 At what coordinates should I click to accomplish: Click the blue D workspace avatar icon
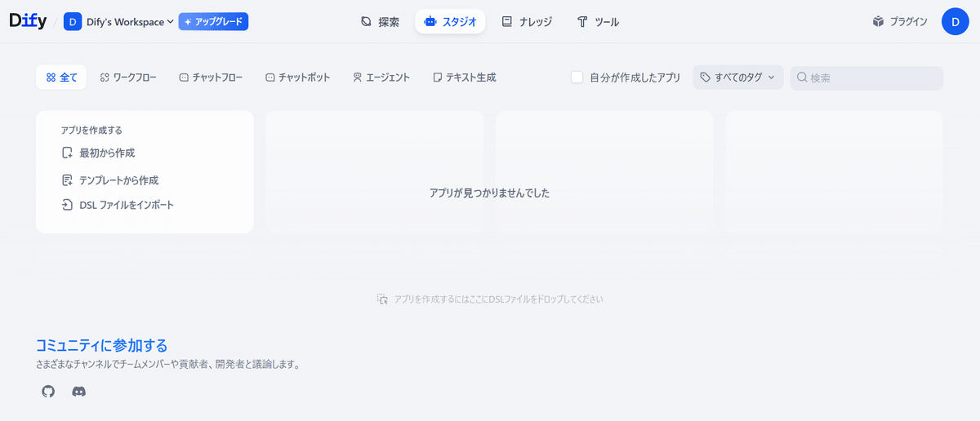73,22
